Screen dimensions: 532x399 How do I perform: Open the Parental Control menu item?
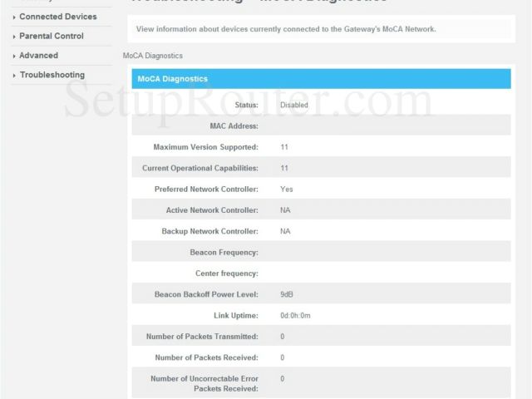click(51, 37)
